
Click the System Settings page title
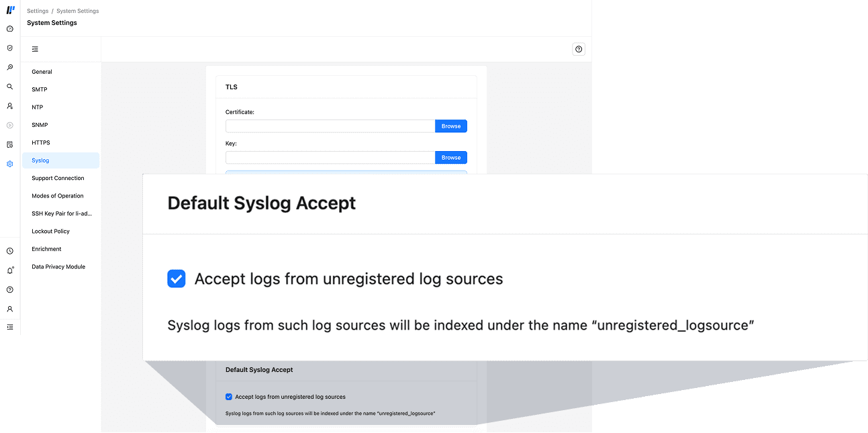(52, 23)
